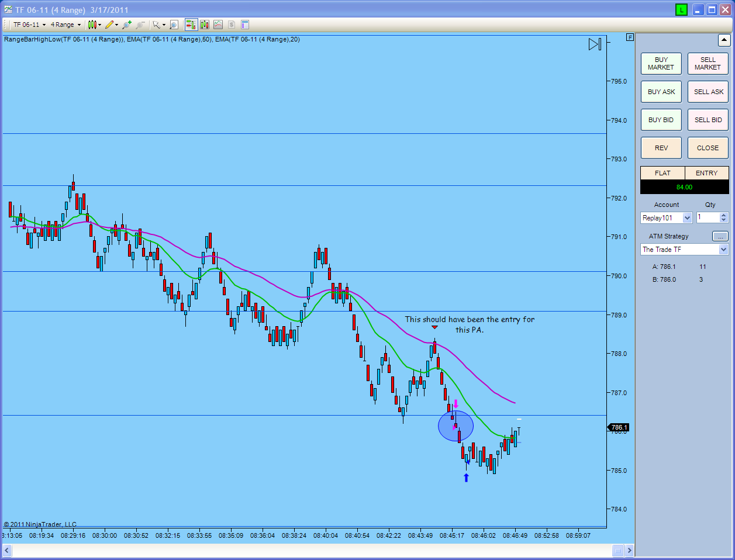735x560 pixels.
Task: Click the Qty input field
Action: coord(708,217)
